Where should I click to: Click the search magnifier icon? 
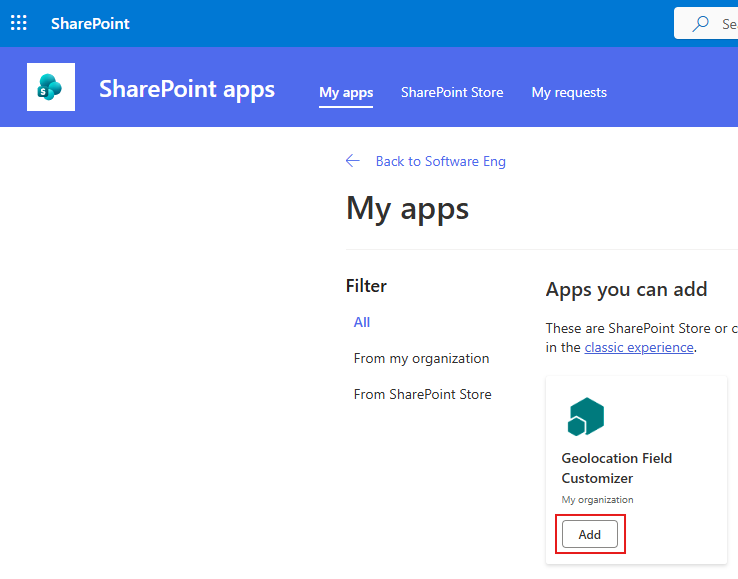pyautogui.click(x=702, y=23)
